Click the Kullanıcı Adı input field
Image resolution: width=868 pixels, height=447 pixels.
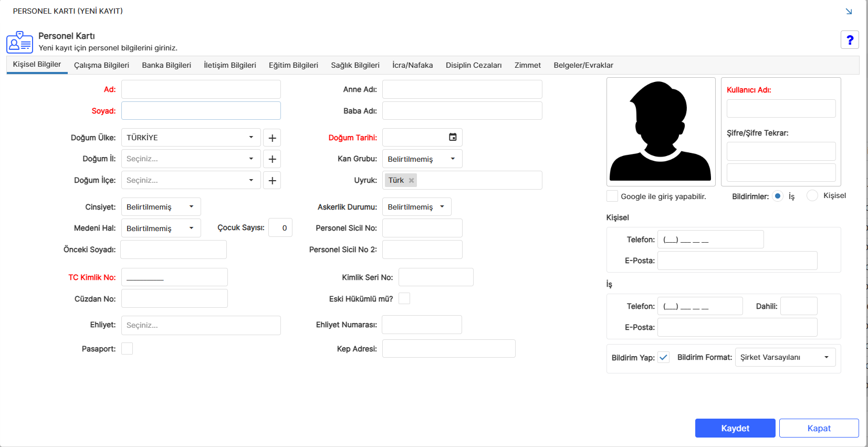[781, 108]
